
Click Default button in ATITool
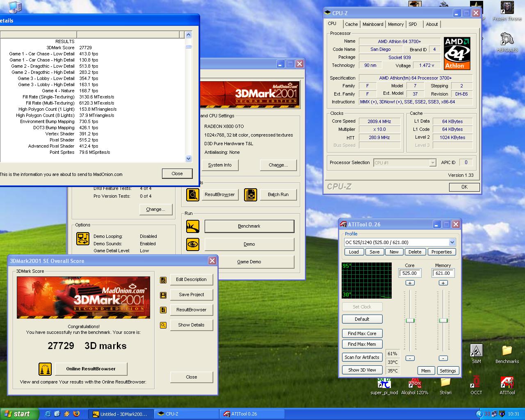click(x=362, y=319)
